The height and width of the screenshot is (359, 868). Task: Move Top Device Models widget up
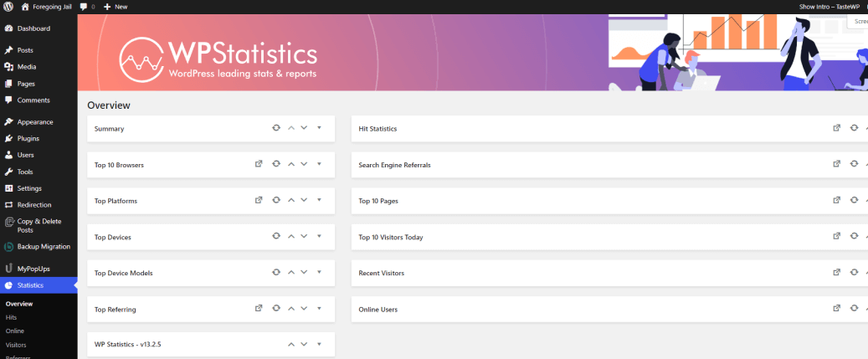click(291, 272)
